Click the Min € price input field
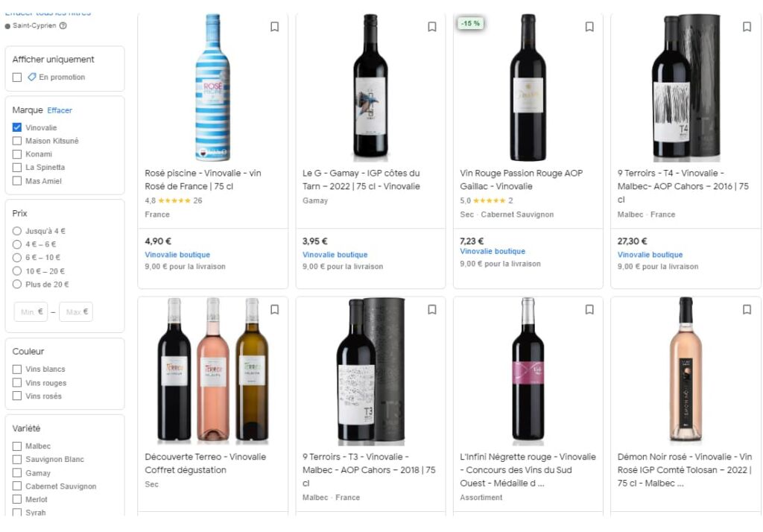 31,312
